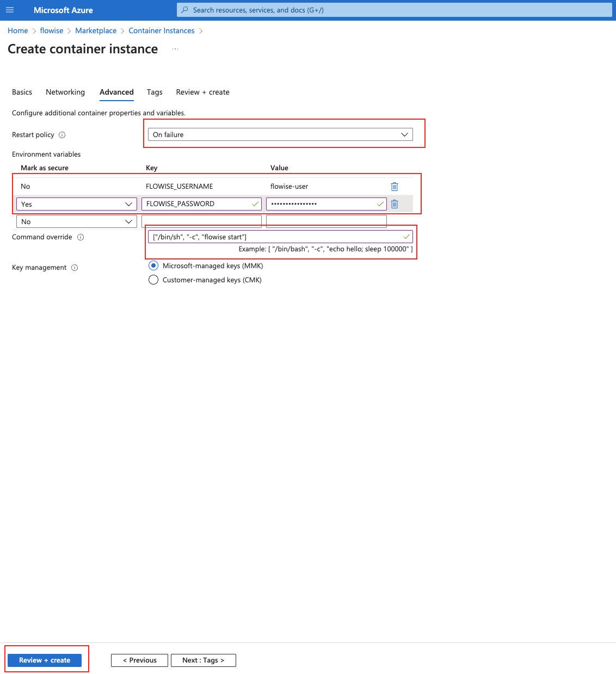Expand the Restart policy dropdown

[280, 134]
